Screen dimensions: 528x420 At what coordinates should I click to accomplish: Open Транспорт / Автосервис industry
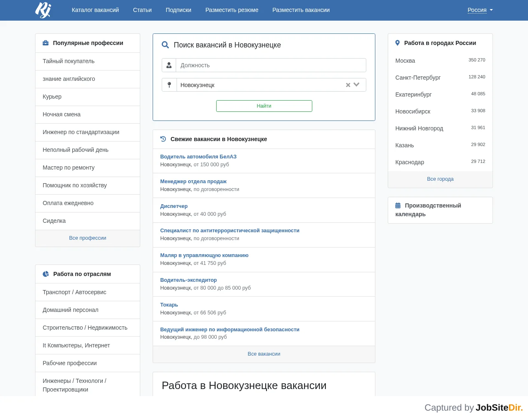click(87, 292)
